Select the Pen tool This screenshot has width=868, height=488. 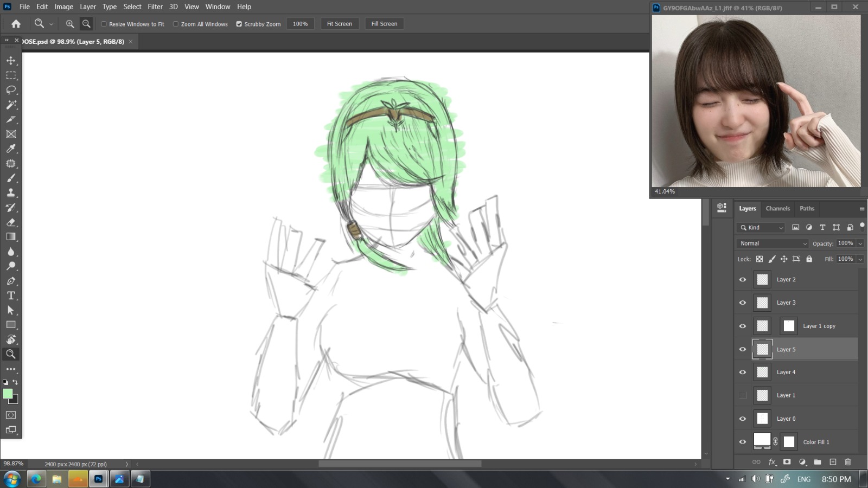[11, 281]
